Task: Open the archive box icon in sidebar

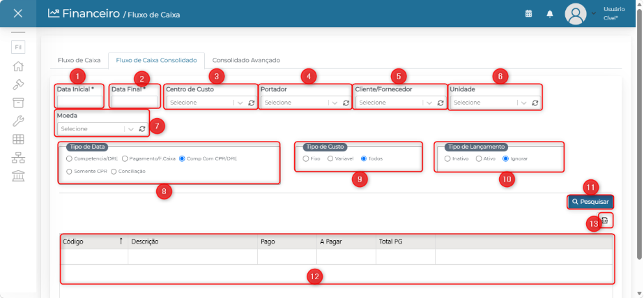Action: coord(18,103)
